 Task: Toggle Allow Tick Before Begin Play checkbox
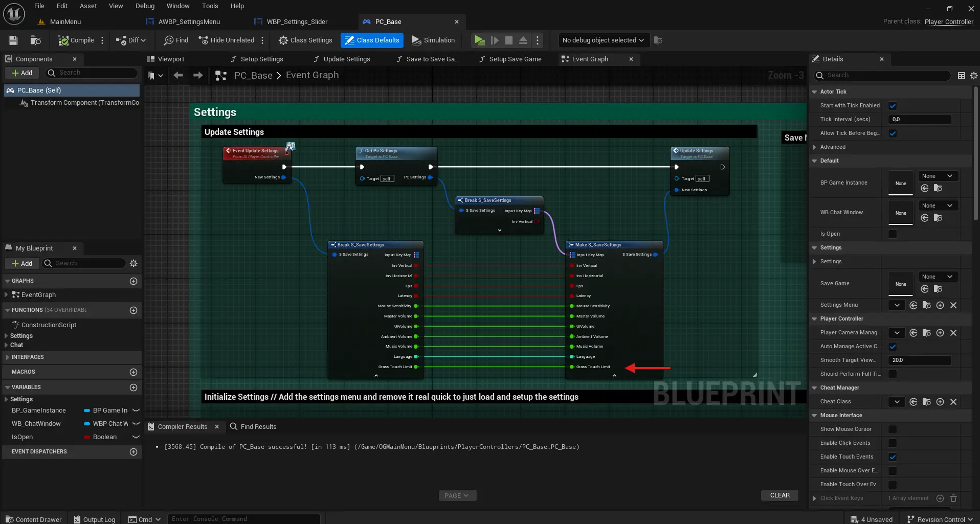coord(893,133)
